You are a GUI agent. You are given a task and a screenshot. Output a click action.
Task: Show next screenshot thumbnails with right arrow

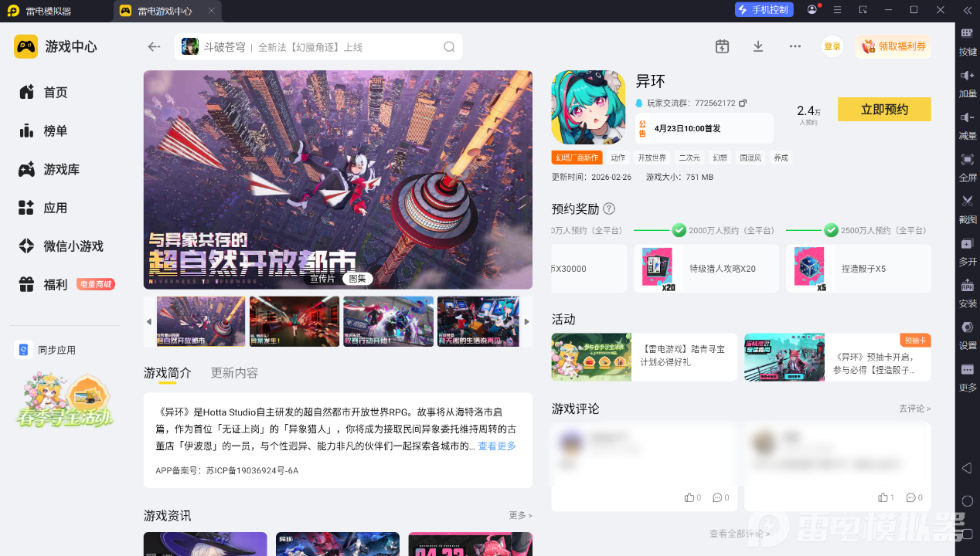527,321
